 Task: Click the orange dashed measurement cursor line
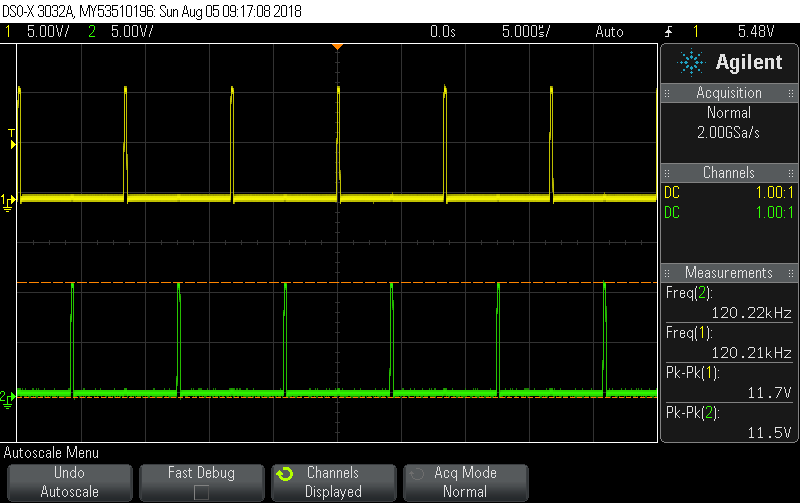(337, 282)
